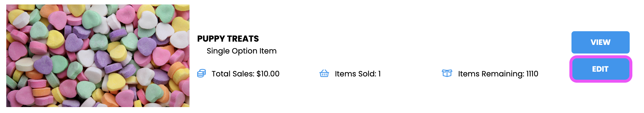
Task: Click the Items Sold count of 1
Action: pos(380,74)
